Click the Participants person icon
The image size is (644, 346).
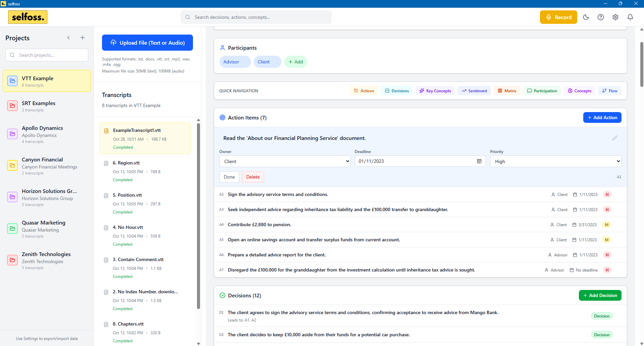click(222, 48)
